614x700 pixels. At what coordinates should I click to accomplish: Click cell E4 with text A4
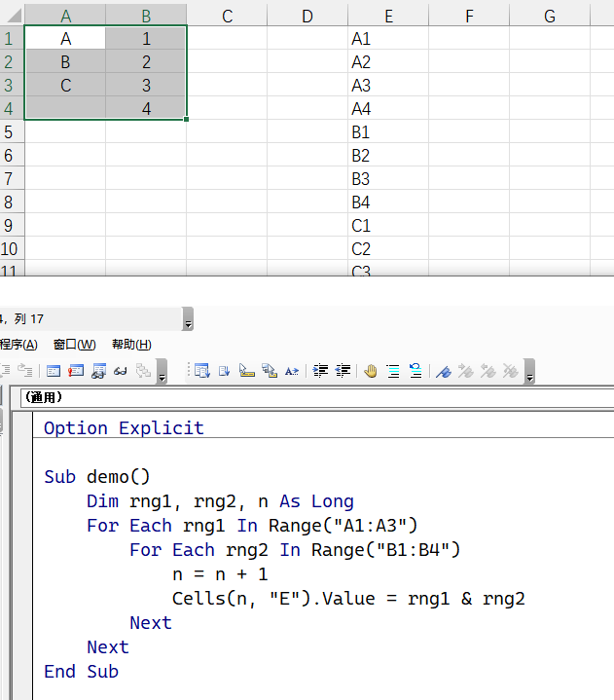coord(388,108)
